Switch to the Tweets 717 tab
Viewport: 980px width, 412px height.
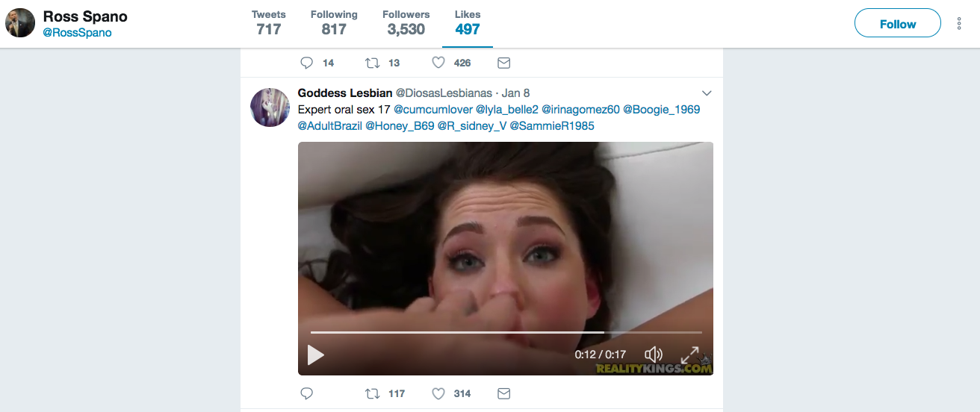point(269,23)
